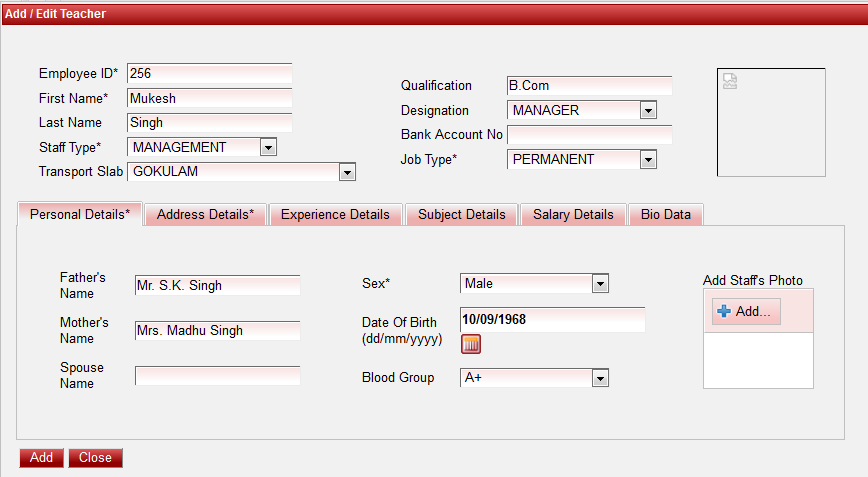Expand the Staff Type dropdown
The width and height of the screenshot is (868, 477).
267,148
